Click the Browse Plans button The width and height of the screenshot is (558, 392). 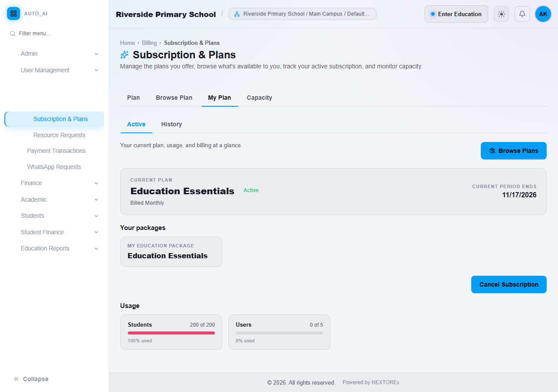pos(514,151)
